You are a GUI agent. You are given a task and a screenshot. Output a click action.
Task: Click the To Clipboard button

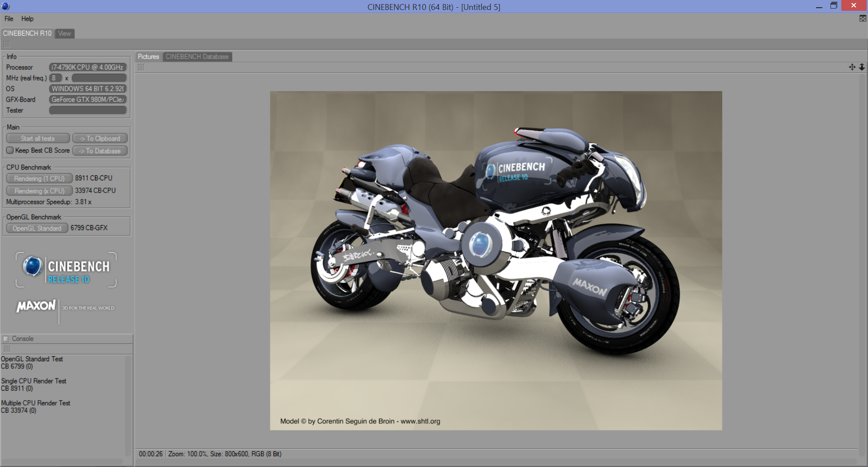coord(100,138)
